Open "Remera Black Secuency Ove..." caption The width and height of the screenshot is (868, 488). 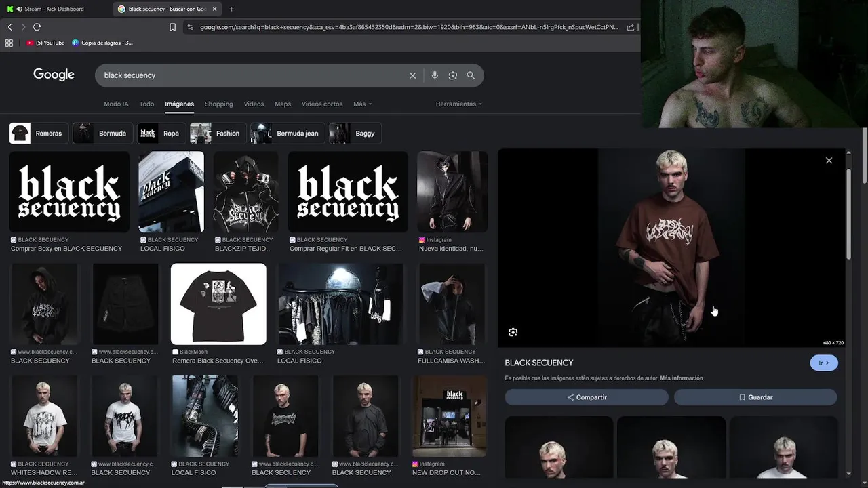coord(217,361)
